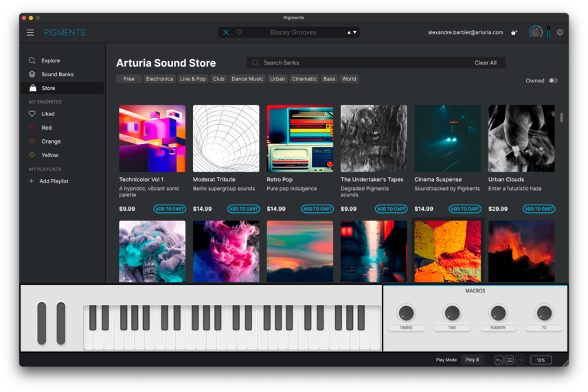Click the Search Banks input field
Image resolution: width=588 pixels, height=392 pixels.
[376, 62]
